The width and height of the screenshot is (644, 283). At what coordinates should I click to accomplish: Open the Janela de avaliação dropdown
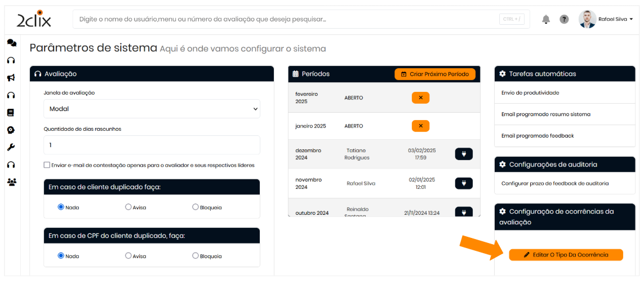[x=152, y=109]
